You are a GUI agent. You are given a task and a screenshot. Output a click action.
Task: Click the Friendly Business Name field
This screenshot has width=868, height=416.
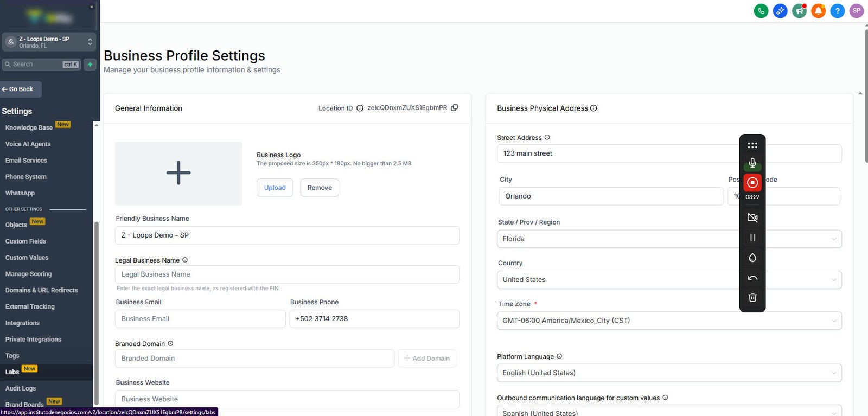[x=288, y=235]
